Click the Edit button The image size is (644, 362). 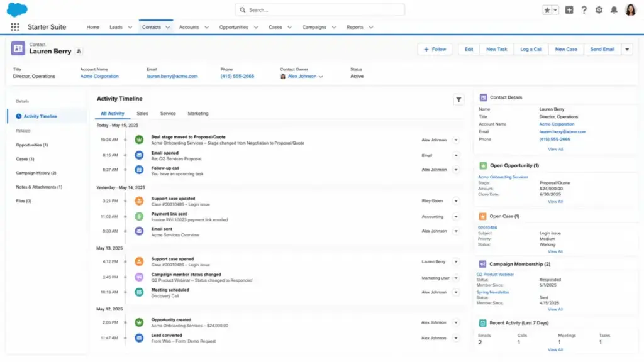pos(469,49)
